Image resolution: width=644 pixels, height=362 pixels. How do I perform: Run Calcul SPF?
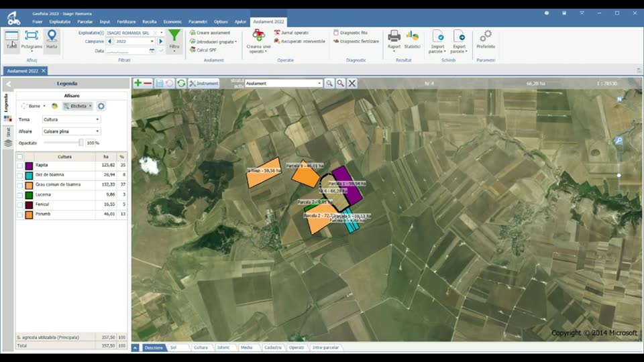click(x=203, y=50)
